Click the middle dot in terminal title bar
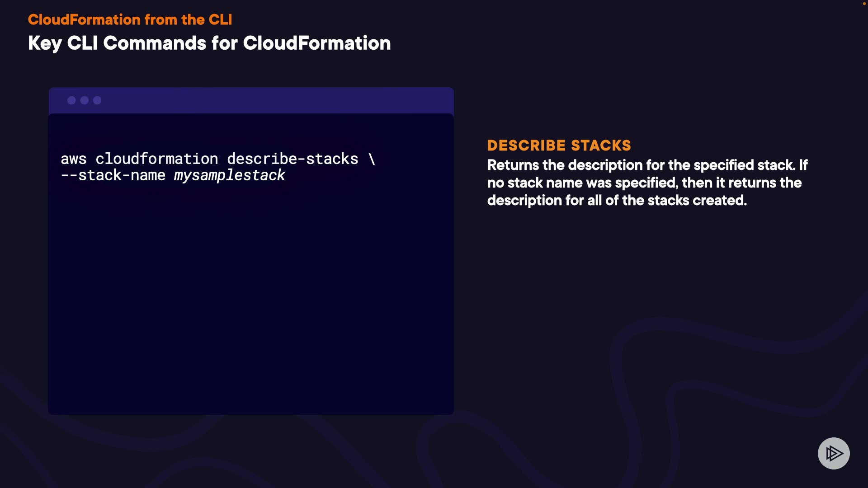868x488 pixels. coord(85,100)
